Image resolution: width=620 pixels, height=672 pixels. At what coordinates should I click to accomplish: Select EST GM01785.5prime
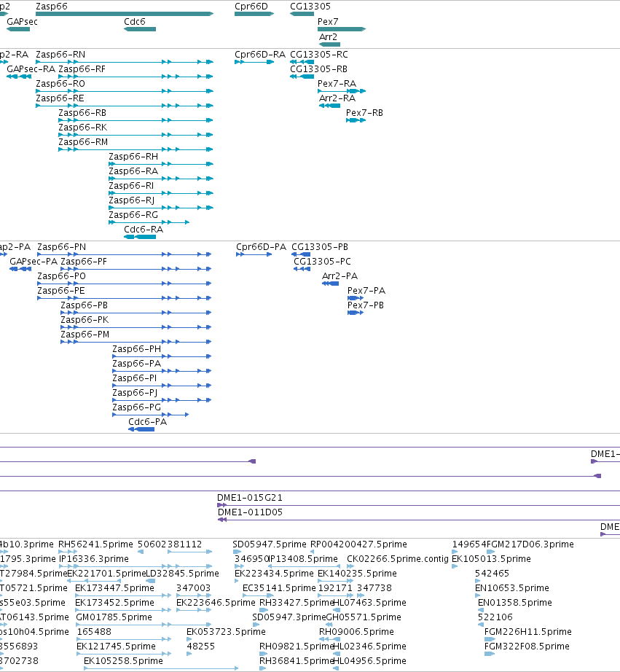[114, 617]
